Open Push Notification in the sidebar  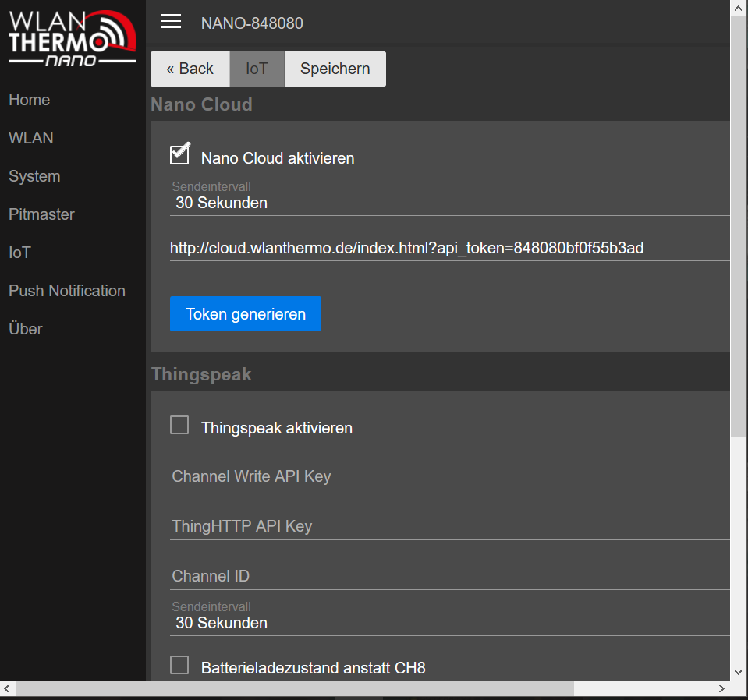67,291
